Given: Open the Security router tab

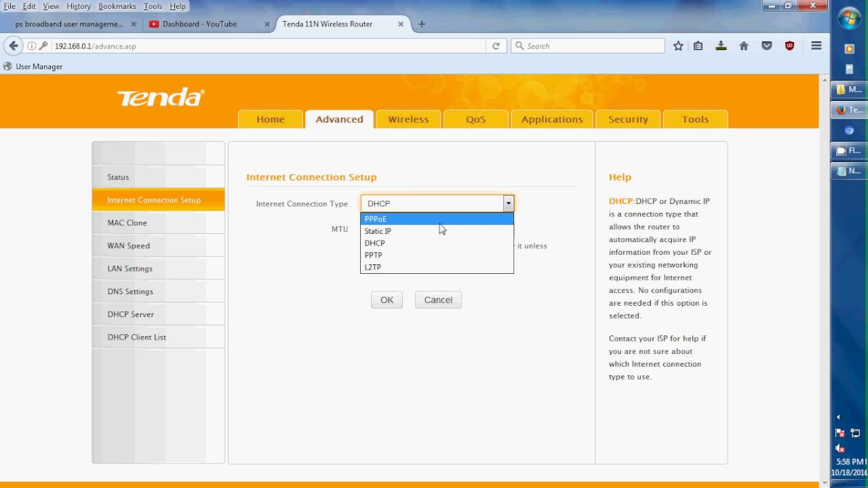Looking at the screenshot, I should coord(628,119).
